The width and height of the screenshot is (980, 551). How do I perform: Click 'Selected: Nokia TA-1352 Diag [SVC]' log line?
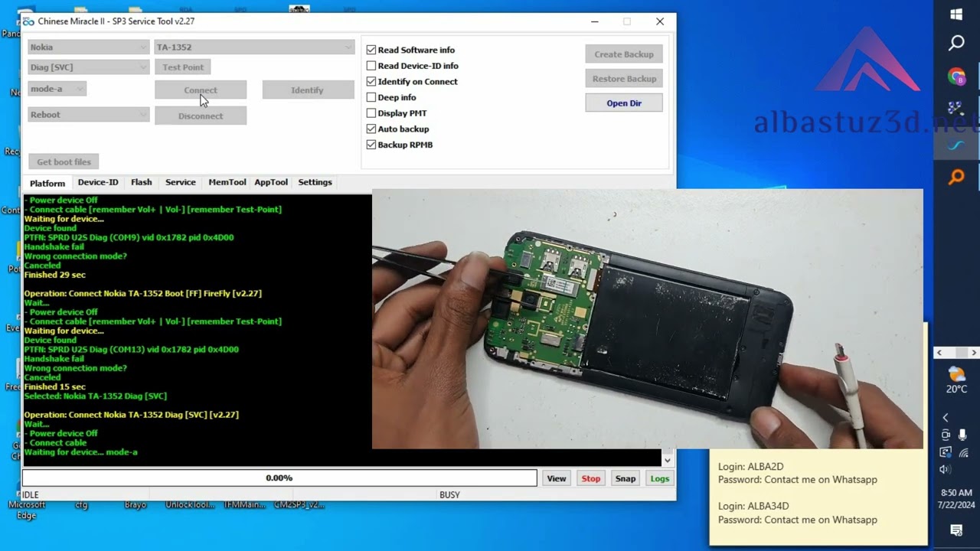coord(96,396)
